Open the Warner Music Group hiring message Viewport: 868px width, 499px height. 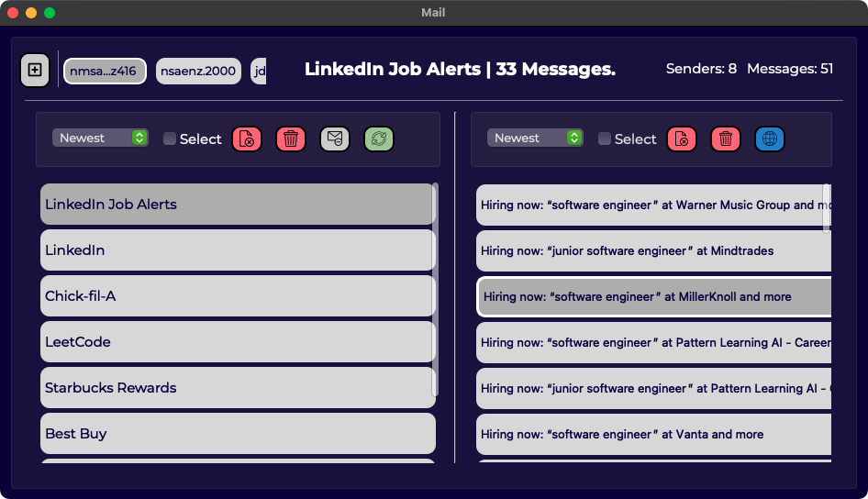click(x=653, y=205)
